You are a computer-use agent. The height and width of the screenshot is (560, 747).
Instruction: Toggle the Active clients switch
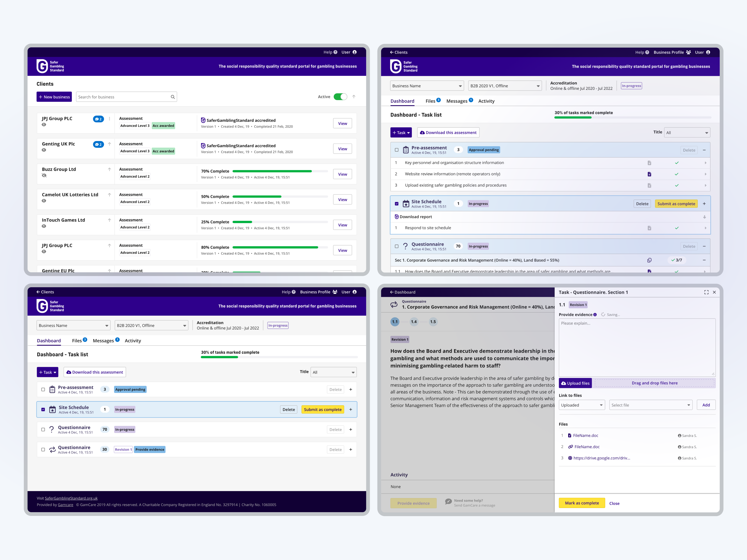[x=340, y=97]
